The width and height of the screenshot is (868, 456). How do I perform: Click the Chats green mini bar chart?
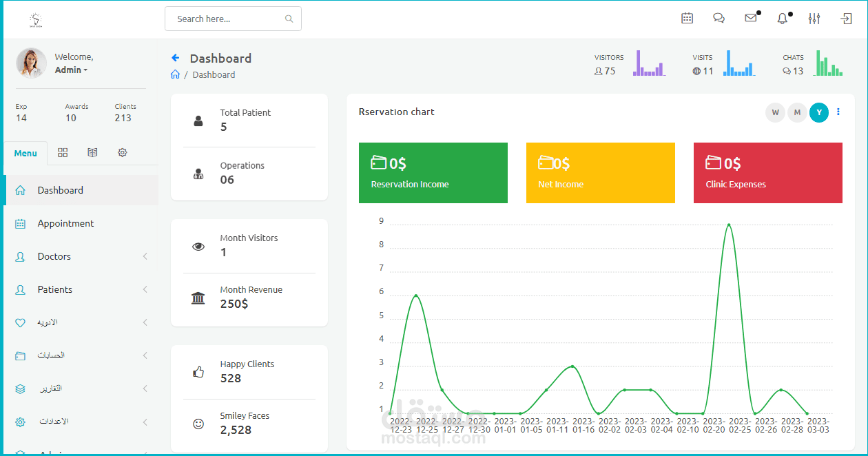(x=829, y=63)
